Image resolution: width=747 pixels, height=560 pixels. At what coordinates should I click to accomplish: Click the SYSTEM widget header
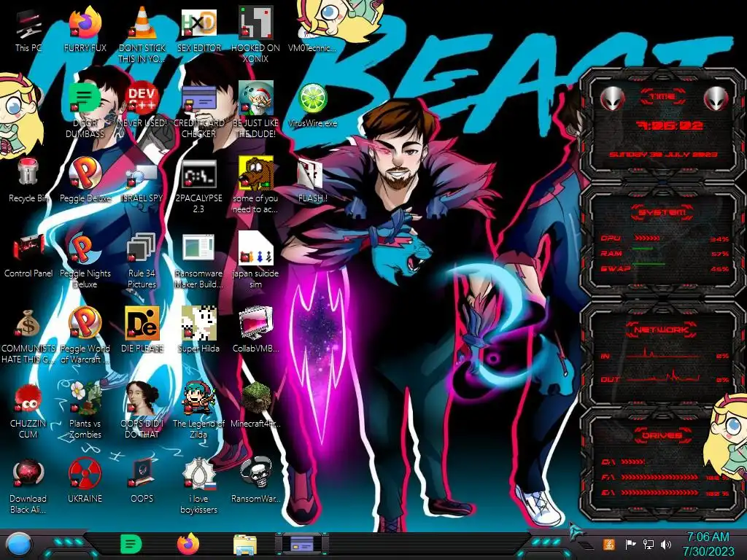[x=662, y=212]
